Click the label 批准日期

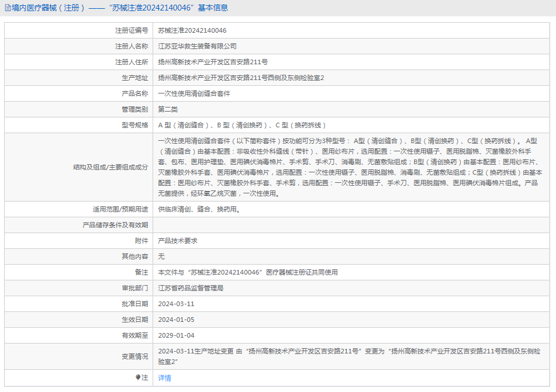click(135, 304)
